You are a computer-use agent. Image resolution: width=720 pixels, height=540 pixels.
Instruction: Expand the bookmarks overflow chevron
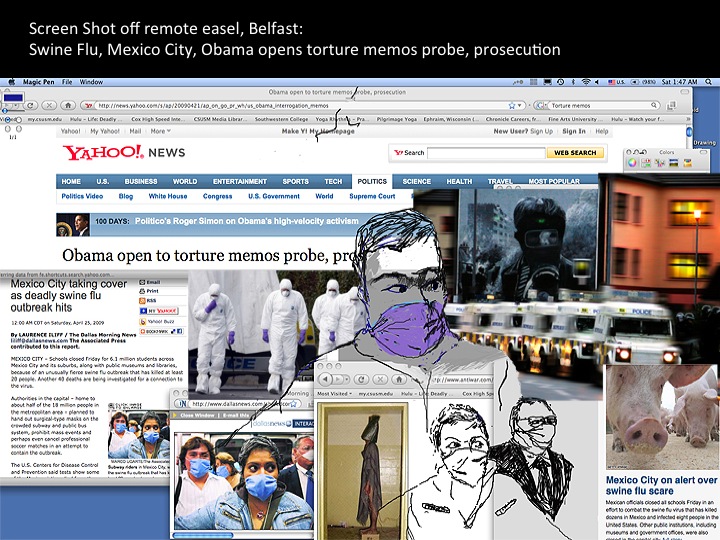coord(688,119)
